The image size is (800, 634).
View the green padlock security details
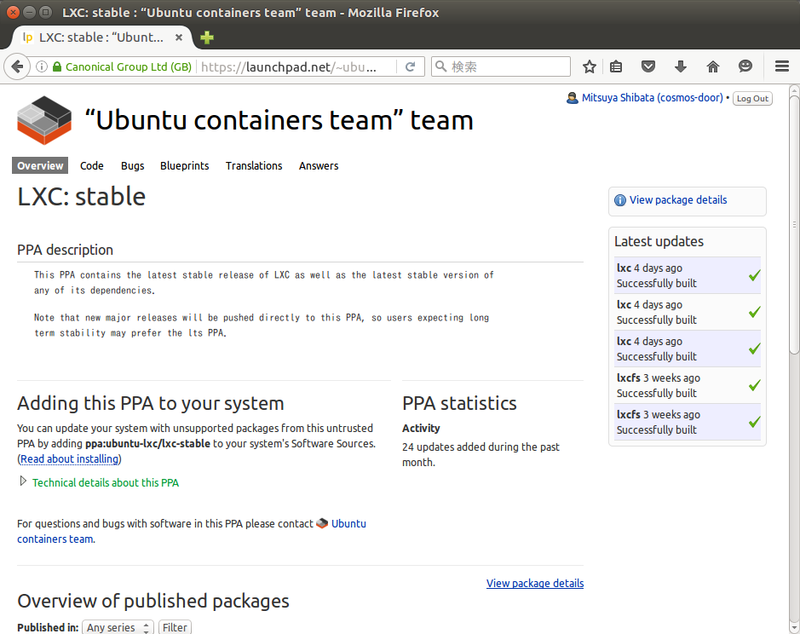[x=57, y=67]
